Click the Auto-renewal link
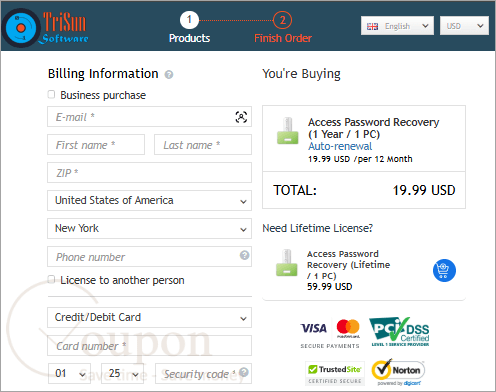The width and height of the screenshot is (496, 392). click(x=340, y=146)
